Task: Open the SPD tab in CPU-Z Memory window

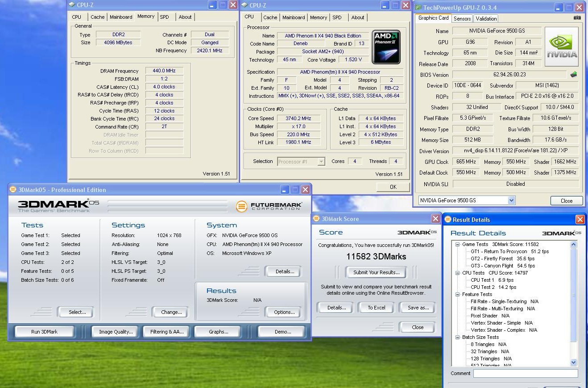Action: (165, 17)
